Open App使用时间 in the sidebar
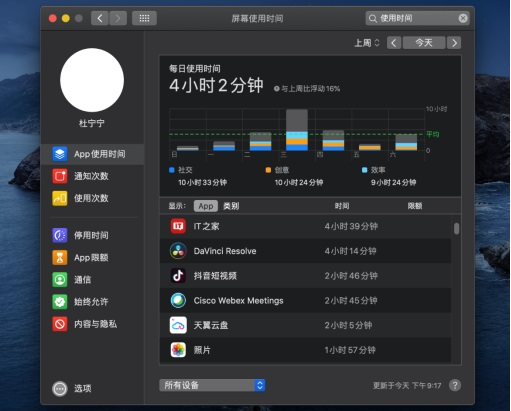The height and width of the screenshot is (411, 511). coord(92,154)
